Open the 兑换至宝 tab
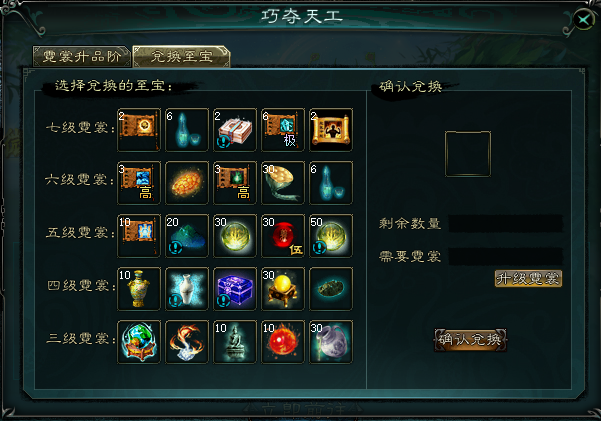Screen dimensions: 601x421 (x=181, y=56)
